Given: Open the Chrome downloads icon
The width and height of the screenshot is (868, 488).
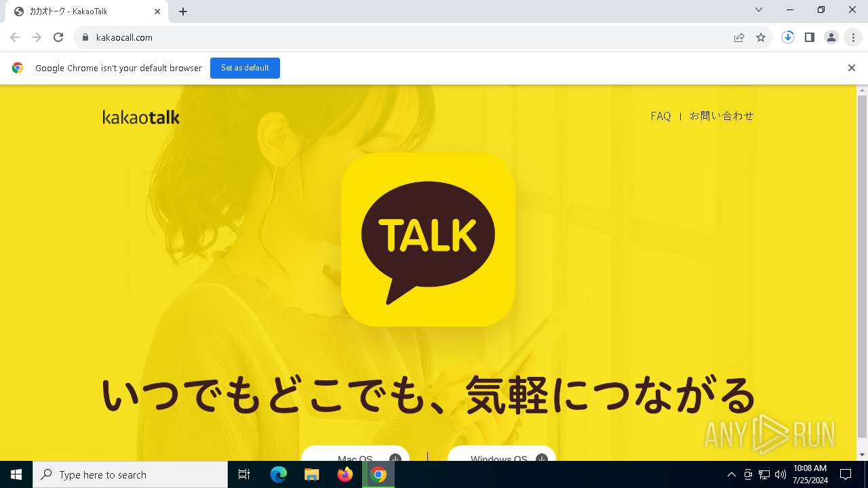Looking at the screenshot, I should tap(788, 37).
